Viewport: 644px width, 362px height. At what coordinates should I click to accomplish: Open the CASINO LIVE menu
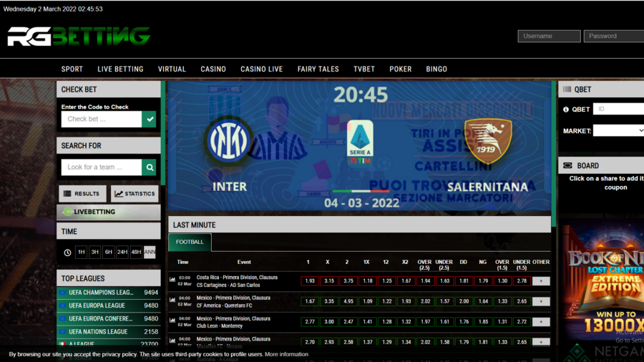coord(262,69)
